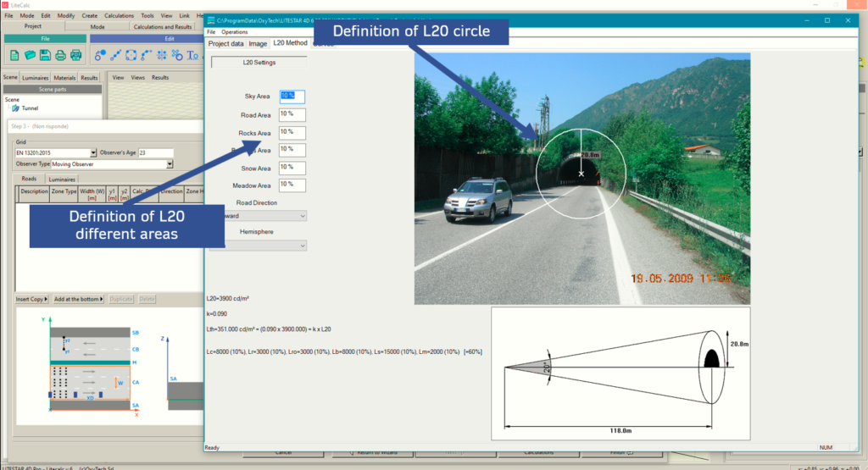Click the Meadow Area percentage field
Image resolution: width=868 pixels, height=470 pixels.
292,185
